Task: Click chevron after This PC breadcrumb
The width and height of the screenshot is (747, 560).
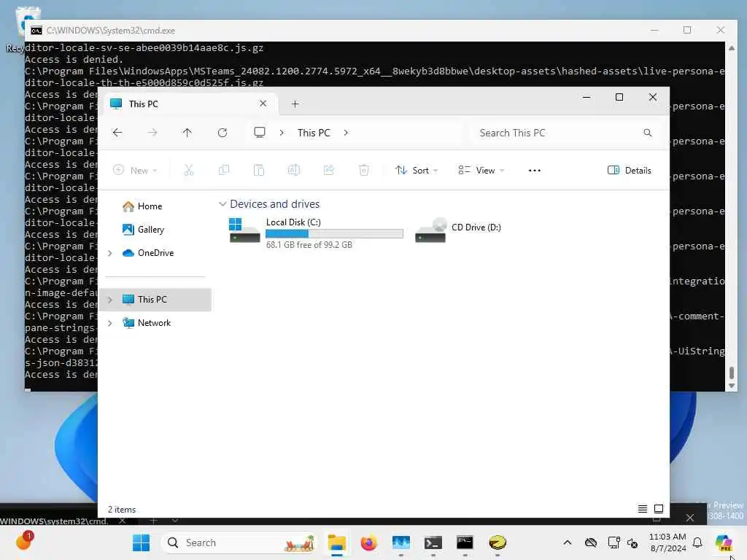Action: pos(346,133)
